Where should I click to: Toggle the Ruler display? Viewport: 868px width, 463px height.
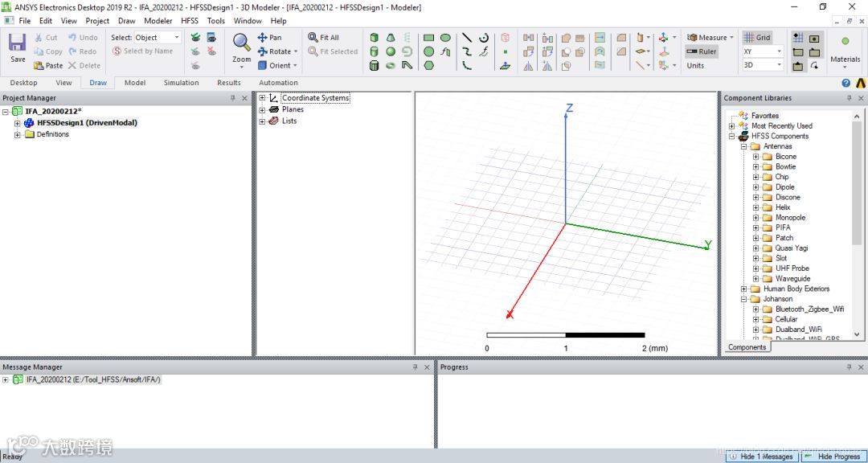tap(702, 51)
